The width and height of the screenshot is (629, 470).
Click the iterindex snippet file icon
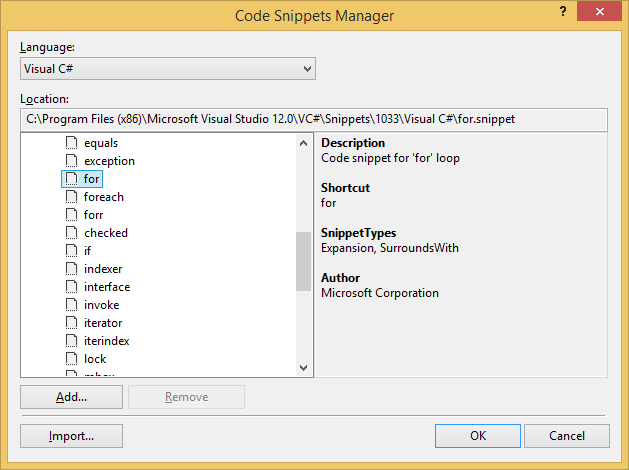[x=71, y=341]
